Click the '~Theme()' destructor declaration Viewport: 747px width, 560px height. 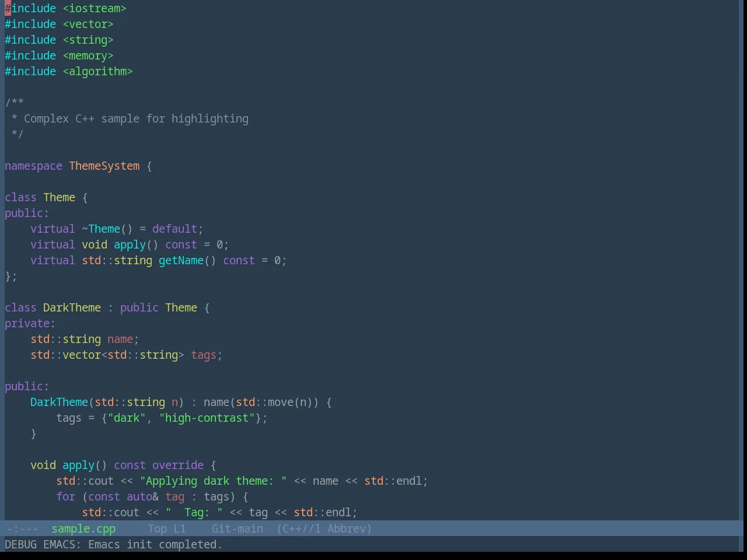pyautogui.click(x=107, y=229)
